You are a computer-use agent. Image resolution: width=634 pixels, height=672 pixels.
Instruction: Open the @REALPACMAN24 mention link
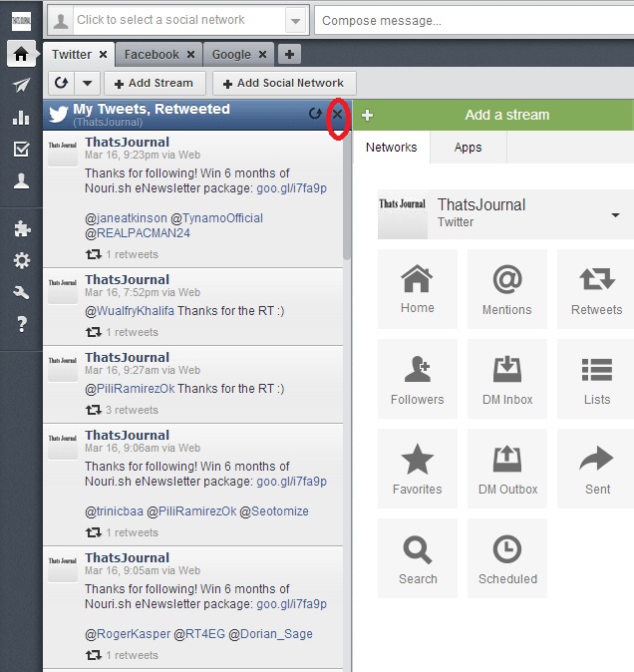(x=138, y=233)
